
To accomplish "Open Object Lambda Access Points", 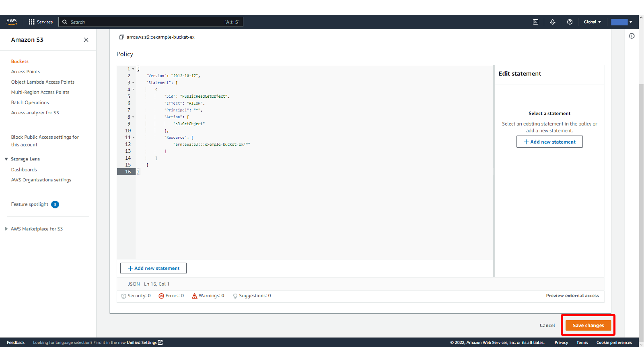I will click(43, 82).
